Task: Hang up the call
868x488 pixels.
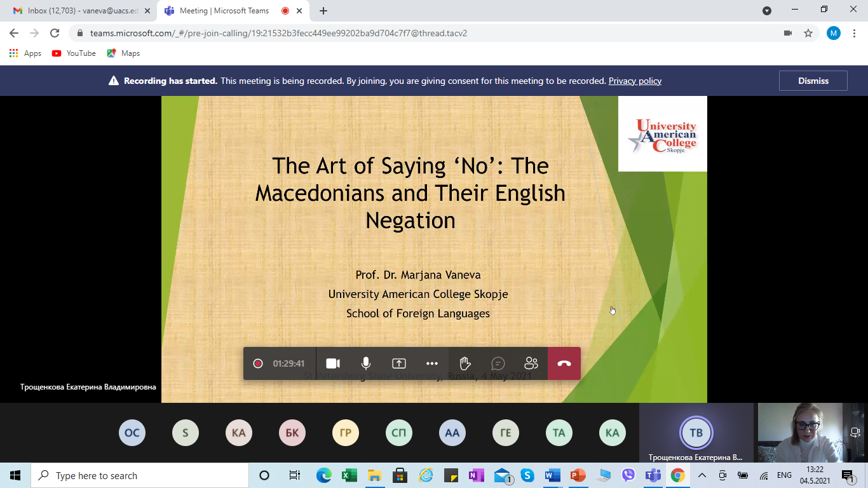Action: click(x=564, y=363)
